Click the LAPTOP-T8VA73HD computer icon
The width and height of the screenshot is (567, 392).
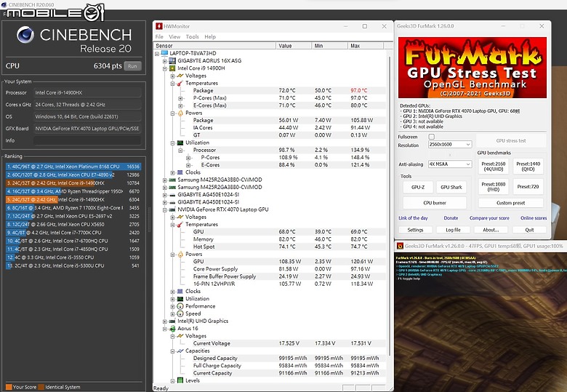[164, 53]
